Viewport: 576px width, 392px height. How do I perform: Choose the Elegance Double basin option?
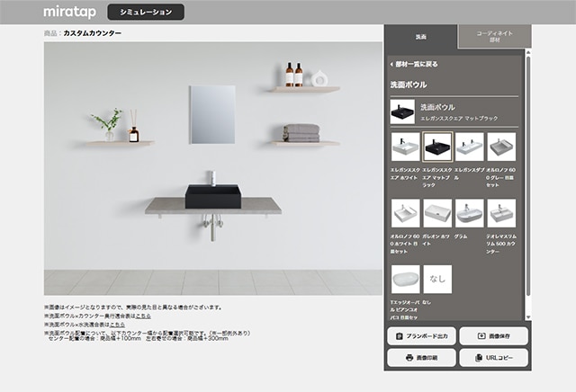[x=469, y=147]
